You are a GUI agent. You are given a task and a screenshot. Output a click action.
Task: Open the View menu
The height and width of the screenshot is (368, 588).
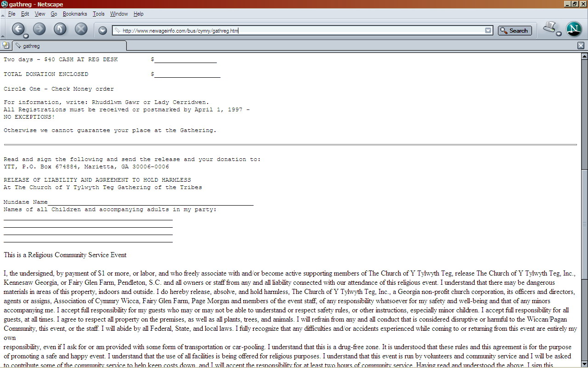pyautogui.click(x=40, y=14)
